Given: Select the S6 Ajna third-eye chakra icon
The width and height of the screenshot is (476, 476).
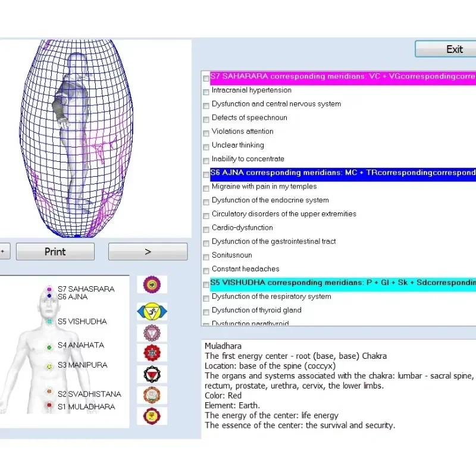Looking at the screenshot, I should pyautogui.click(x=152, y=311).
